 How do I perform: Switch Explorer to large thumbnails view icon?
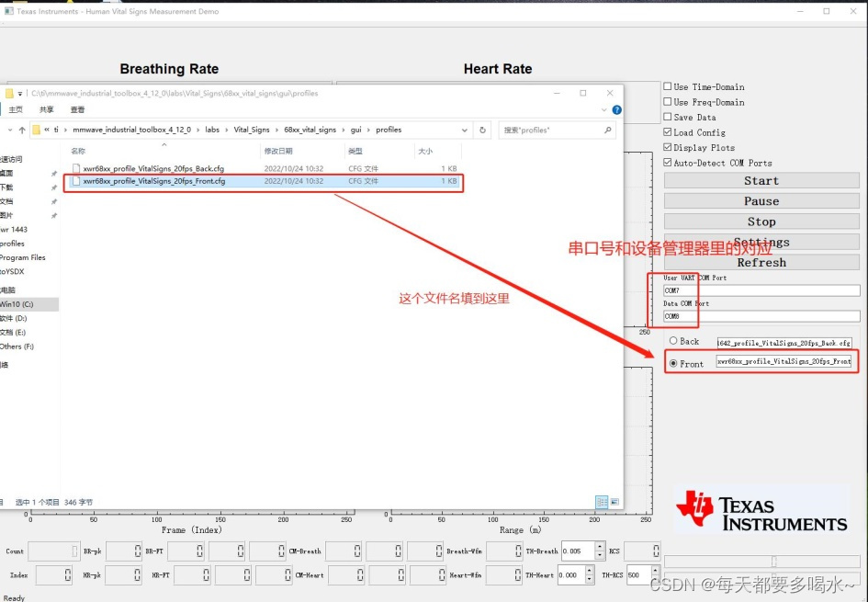click(614, 502)
